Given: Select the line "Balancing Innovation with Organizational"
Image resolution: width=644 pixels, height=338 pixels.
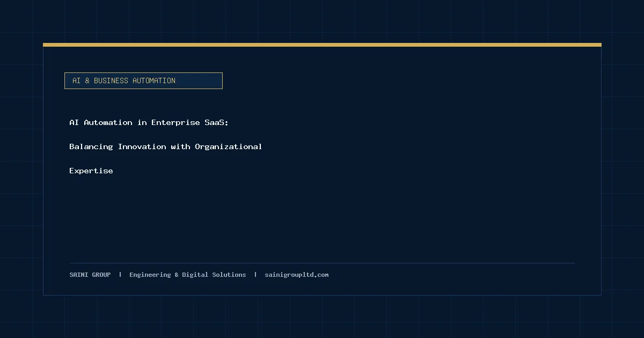Looking at the screenshot, I should (166, 146).
